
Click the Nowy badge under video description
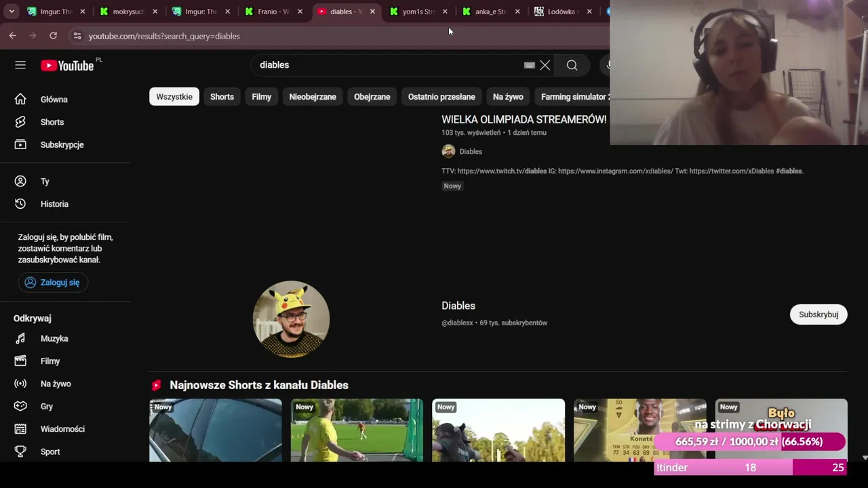coord(452,186)
